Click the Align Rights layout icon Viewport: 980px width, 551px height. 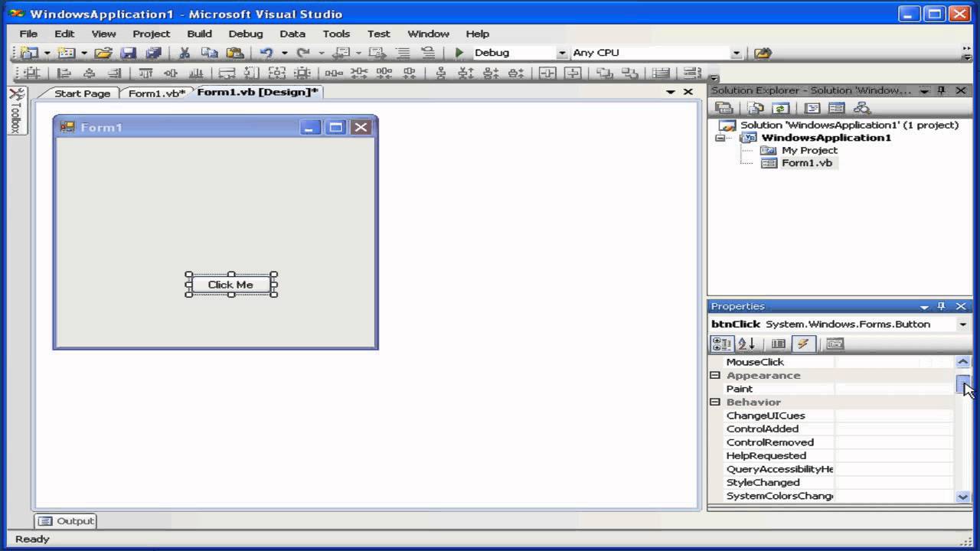pyautogui.click(x=114, y=73)
